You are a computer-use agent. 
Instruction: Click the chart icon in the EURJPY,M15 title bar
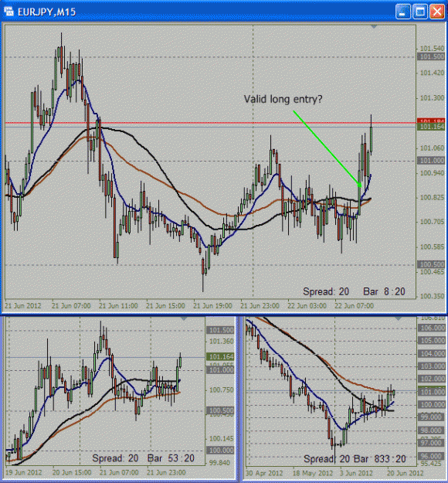[x=8, y=12]
